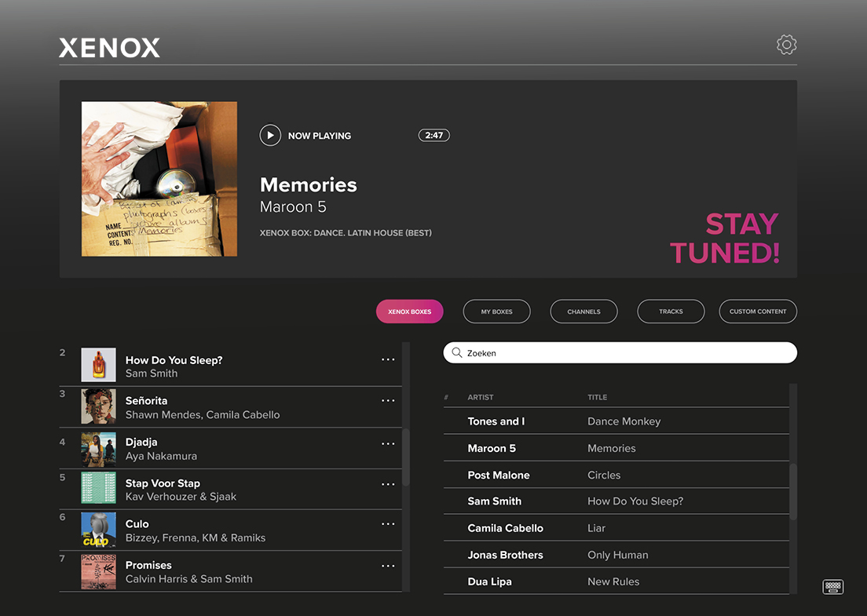Select the Tones and I artist cell

(x=496, y=421)
